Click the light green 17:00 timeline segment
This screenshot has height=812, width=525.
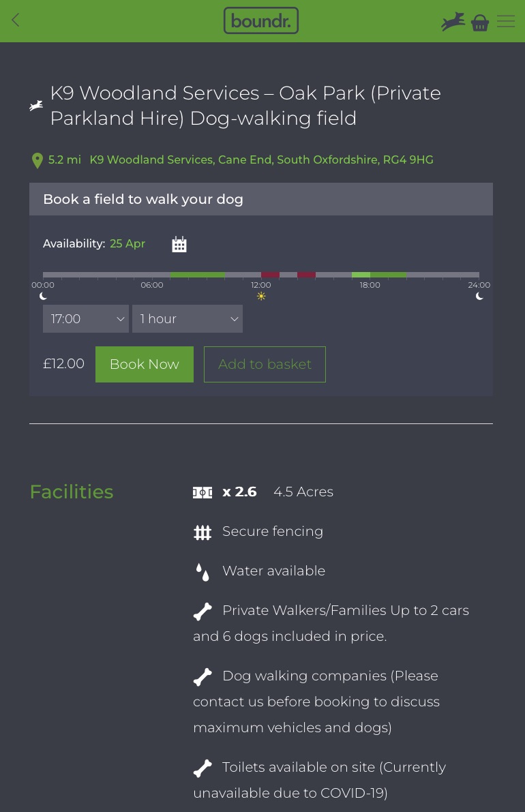coord(361,275)
